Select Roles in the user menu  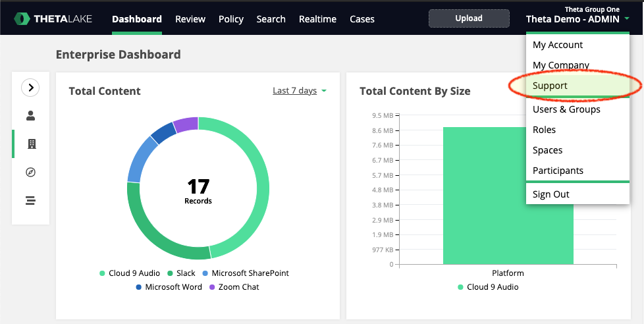point(577,130)
